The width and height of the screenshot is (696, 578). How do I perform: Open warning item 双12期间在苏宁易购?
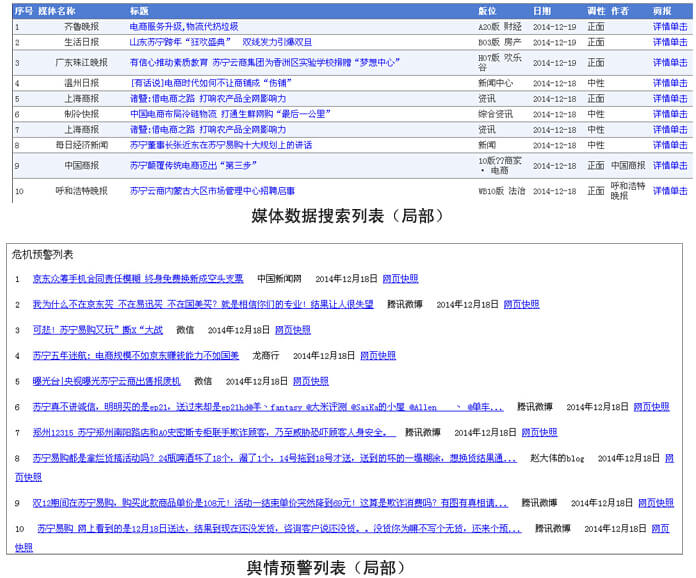[270, 503]
